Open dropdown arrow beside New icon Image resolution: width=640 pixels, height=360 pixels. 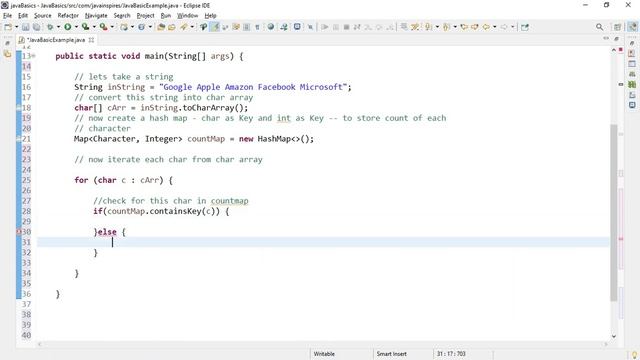tap(16, 27)
